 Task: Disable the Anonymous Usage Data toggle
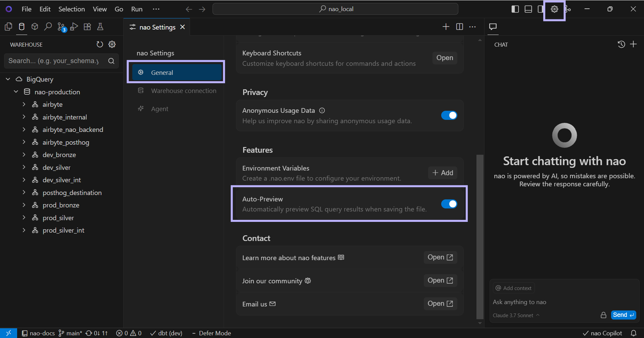coord(449,115)
